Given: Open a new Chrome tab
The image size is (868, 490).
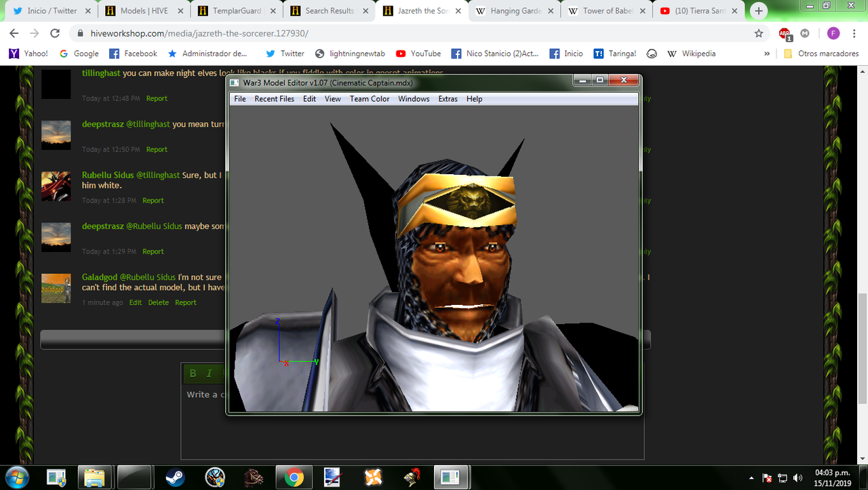Looking at the screenshot, I should click(758, 11).
